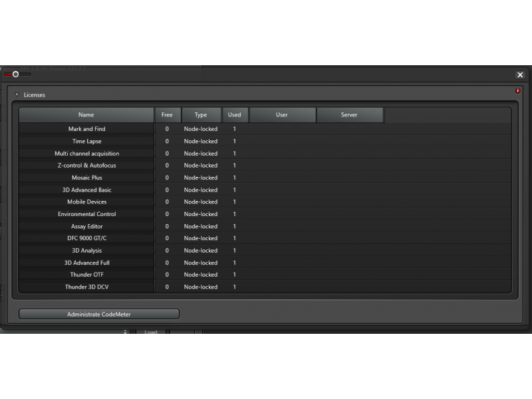Select the 3D Advanced Full license

265,263
